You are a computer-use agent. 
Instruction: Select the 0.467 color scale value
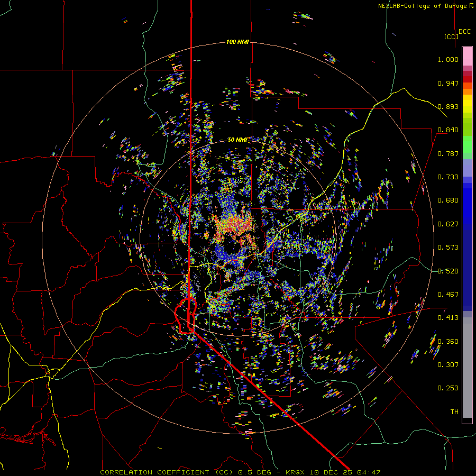(448, 295)
